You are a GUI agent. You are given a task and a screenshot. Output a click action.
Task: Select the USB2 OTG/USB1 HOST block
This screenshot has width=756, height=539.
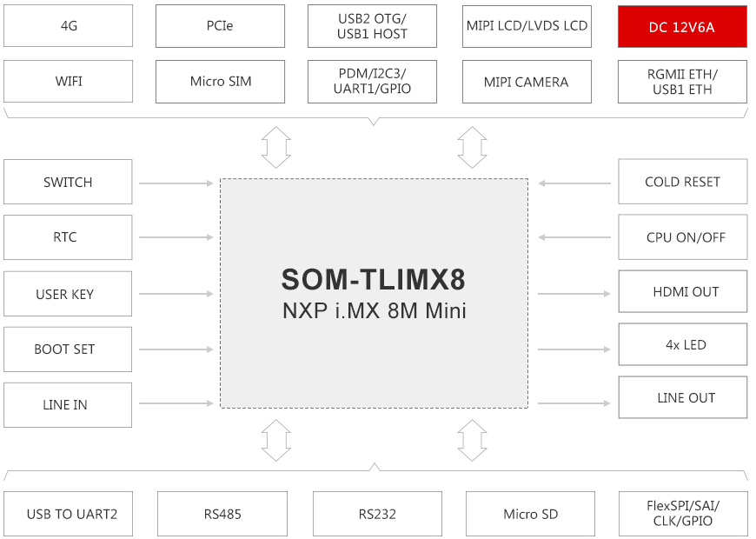point(372,26)
